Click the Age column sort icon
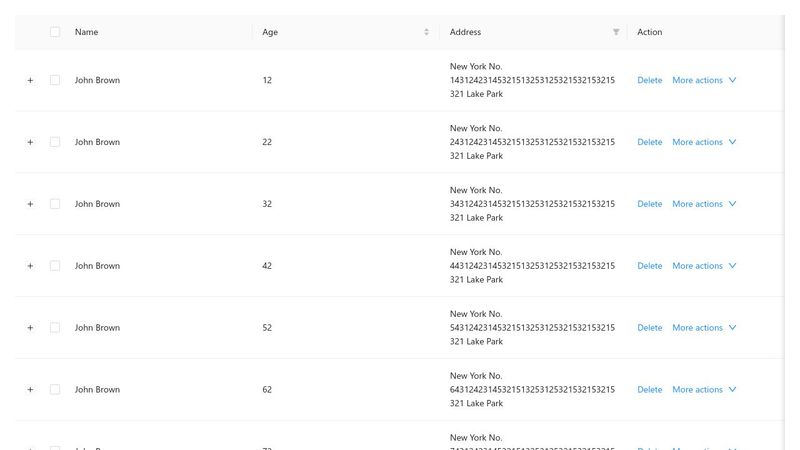The image size is (800, 450). point(426,32)
